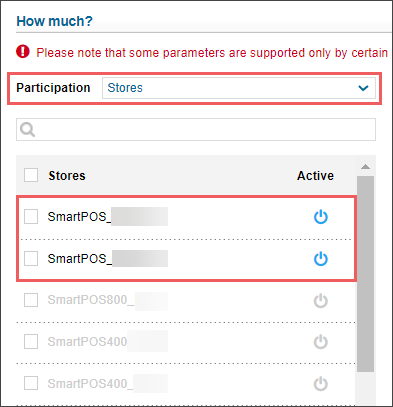Focus the store search input field
Screen dimensions: 393x407
[196, 129]
